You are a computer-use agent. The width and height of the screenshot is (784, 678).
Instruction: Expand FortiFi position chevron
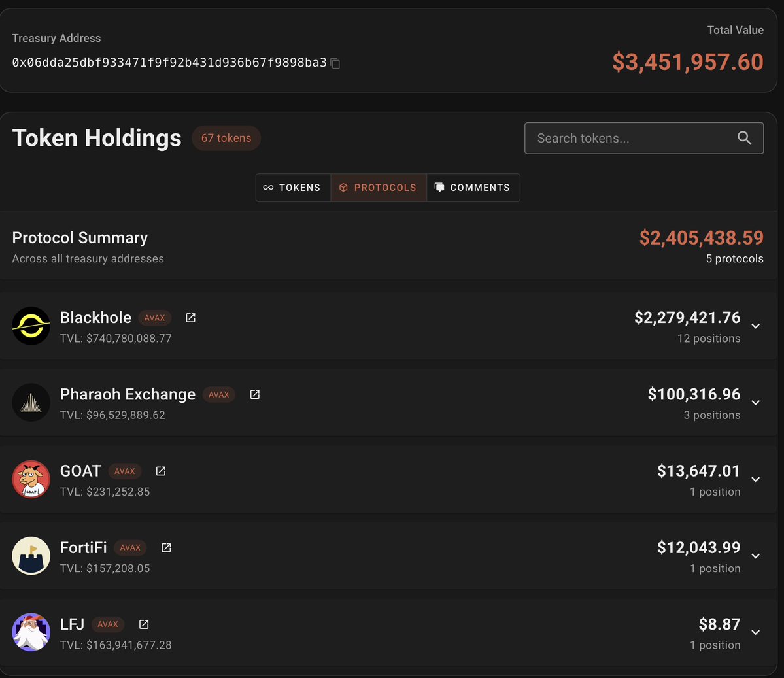(755, 556)
